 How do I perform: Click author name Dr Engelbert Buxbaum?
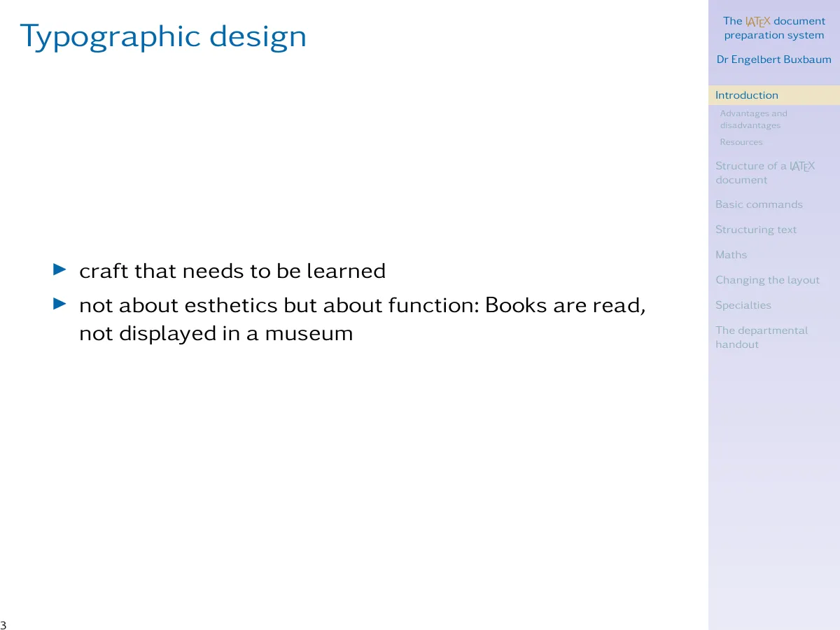(x=774, y=59)
